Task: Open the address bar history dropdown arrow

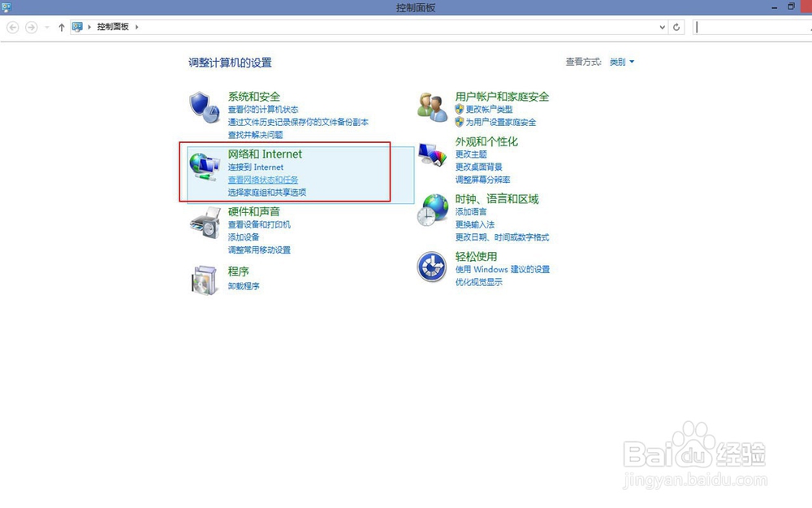Action: [x=661, y=27]
